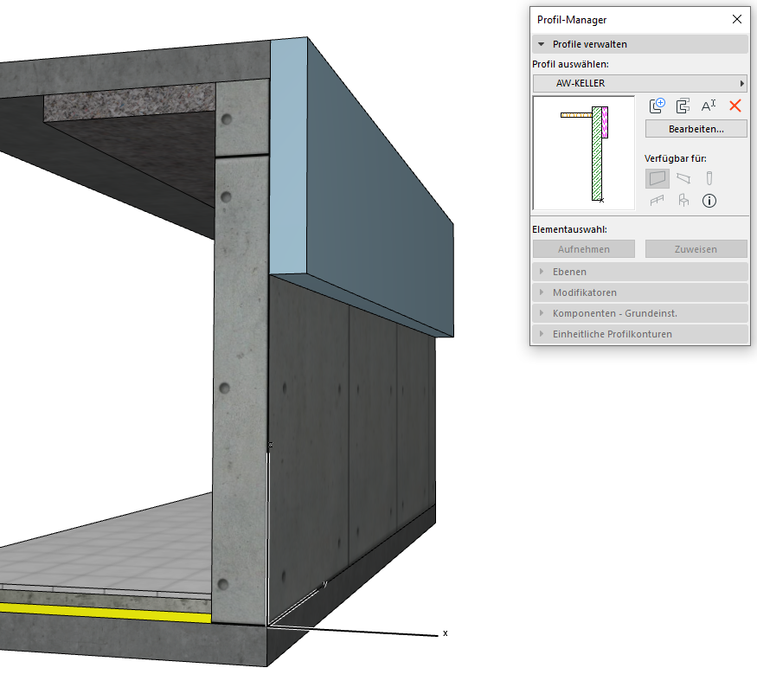757x700 pixels.
Task: Click the Bearbeiten... button
Action: coord(696,129)
